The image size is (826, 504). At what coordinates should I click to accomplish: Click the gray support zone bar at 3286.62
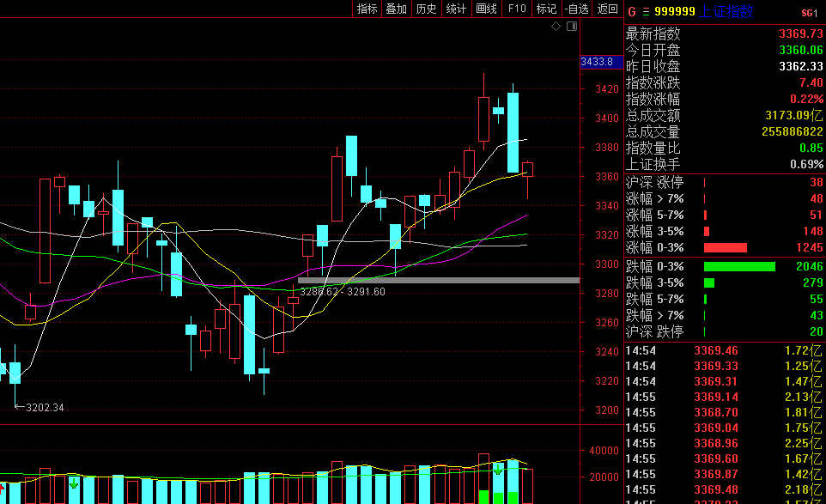point(438,280)
